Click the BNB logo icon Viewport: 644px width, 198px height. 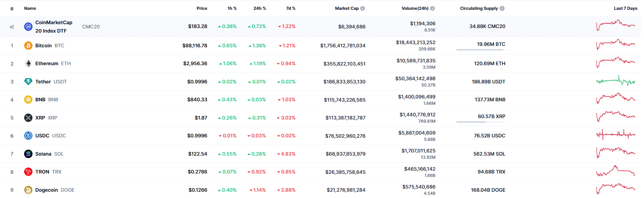pos(28,100)
